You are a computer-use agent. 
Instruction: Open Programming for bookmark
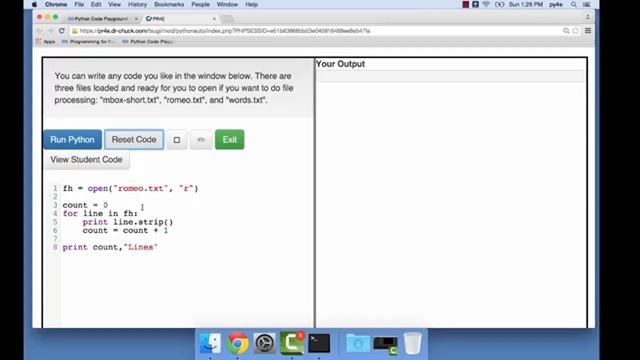point(89,42)
